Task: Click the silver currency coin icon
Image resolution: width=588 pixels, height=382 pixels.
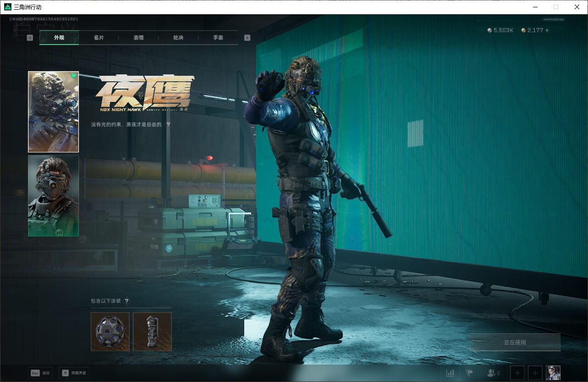Action: 490,30
